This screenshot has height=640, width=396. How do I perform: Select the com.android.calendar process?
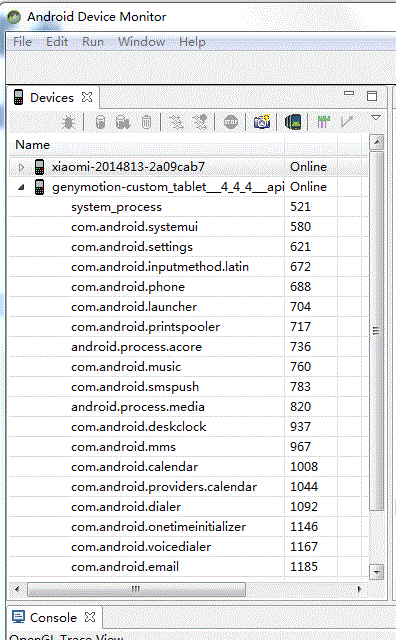[x=134, y=467]
